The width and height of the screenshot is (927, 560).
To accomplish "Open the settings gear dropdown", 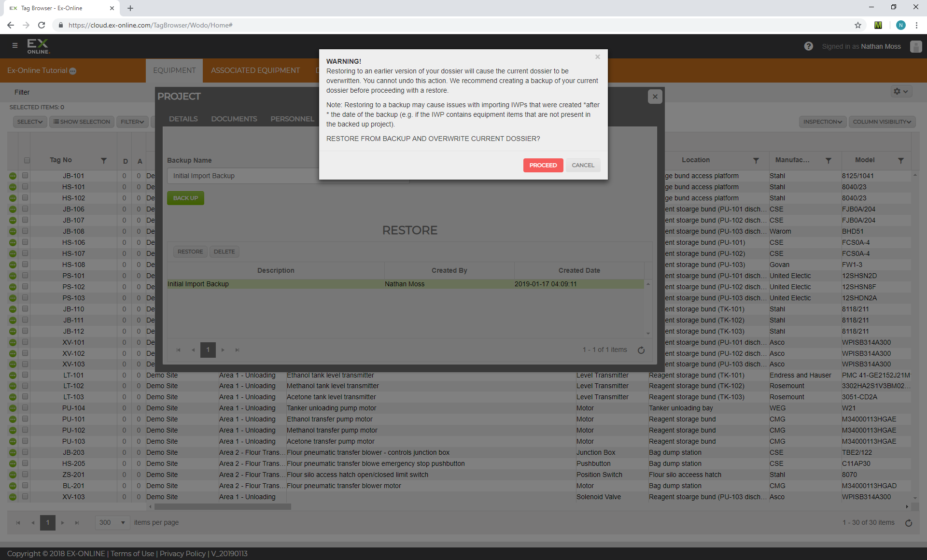I will 900,91.
